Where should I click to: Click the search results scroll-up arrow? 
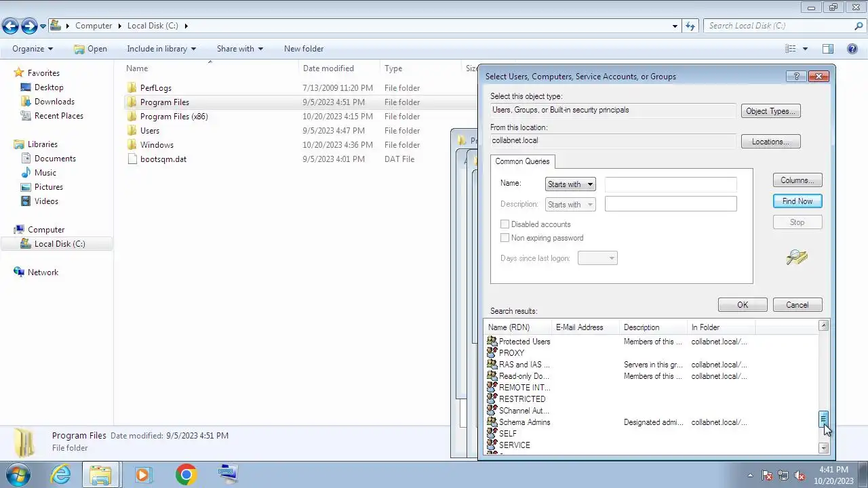coord(824,326)
